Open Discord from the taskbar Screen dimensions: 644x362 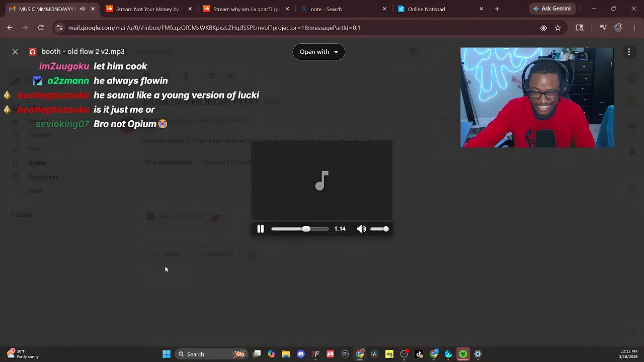[x=301, y=354]
